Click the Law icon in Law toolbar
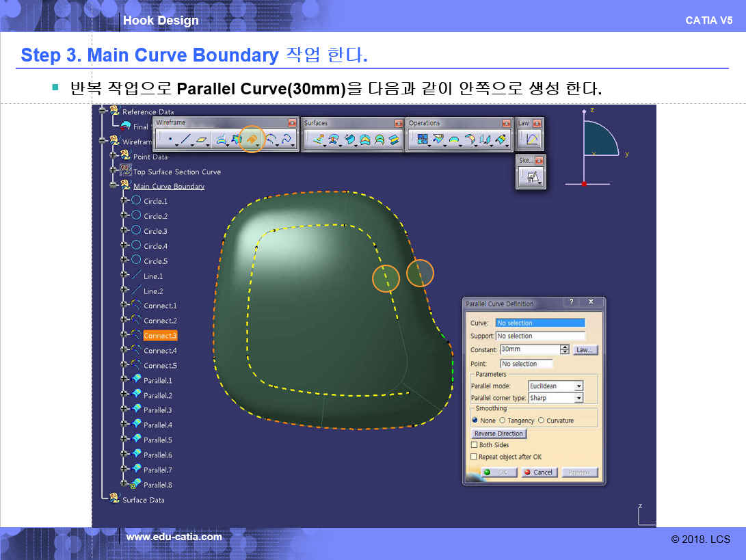 (x=532, y=139)
